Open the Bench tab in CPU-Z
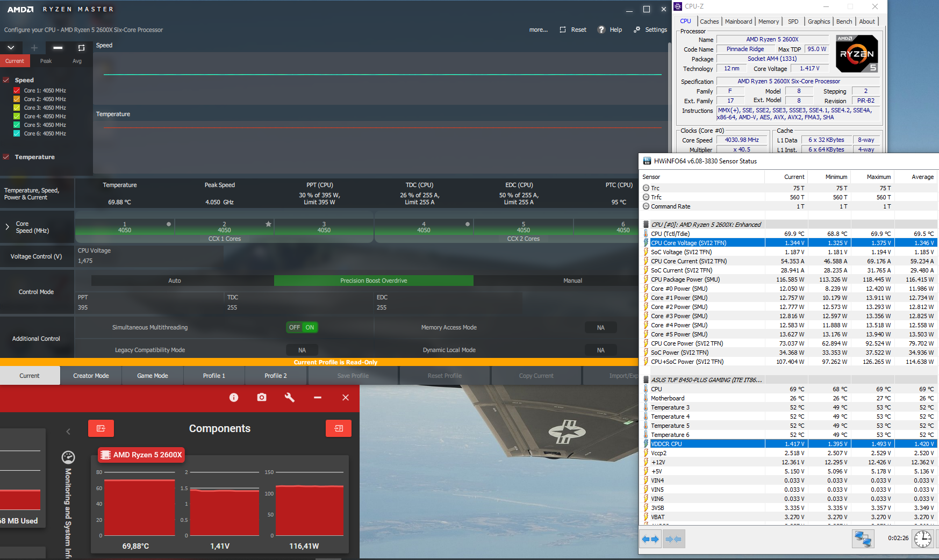 pyautogui.click(x=844, y=21)
